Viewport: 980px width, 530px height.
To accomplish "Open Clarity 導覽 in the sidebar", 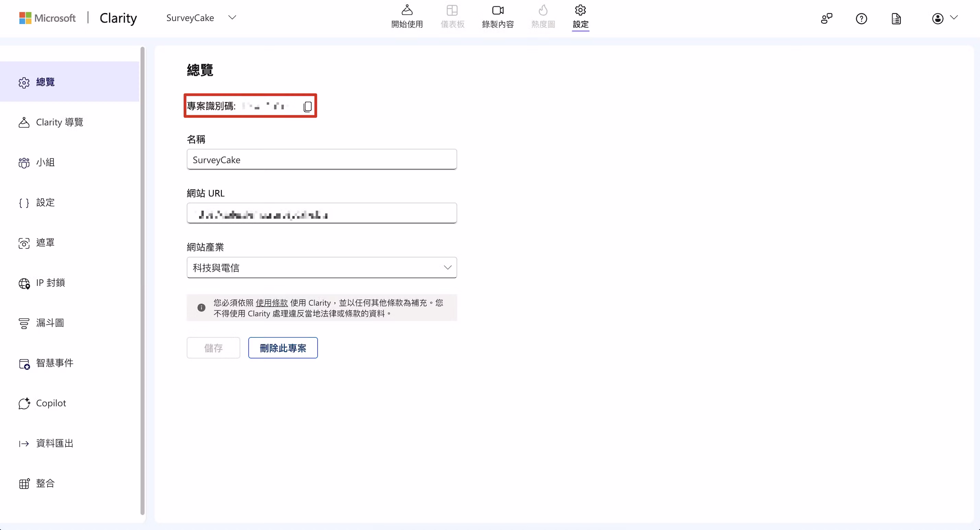I will click(x=70, y=122).
